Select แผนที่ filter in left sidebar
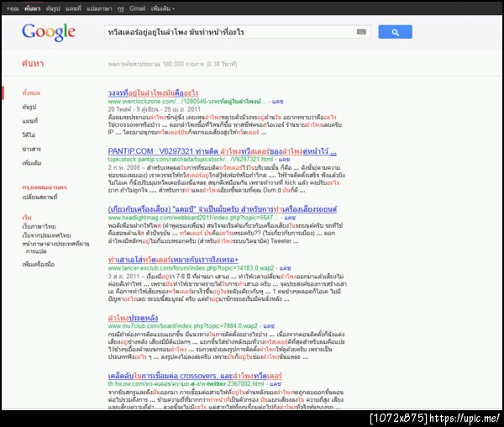 click(30, 121)
